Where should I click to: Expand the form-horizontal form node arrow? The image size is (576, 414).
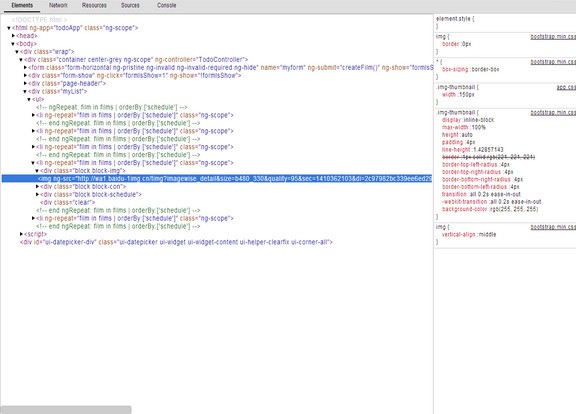pos(25,68)
